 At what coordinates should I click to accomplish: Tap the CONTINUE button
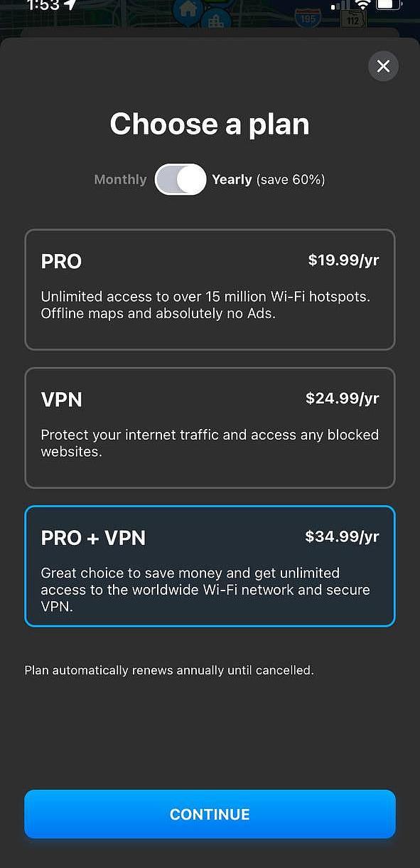[x=210, y=814]
